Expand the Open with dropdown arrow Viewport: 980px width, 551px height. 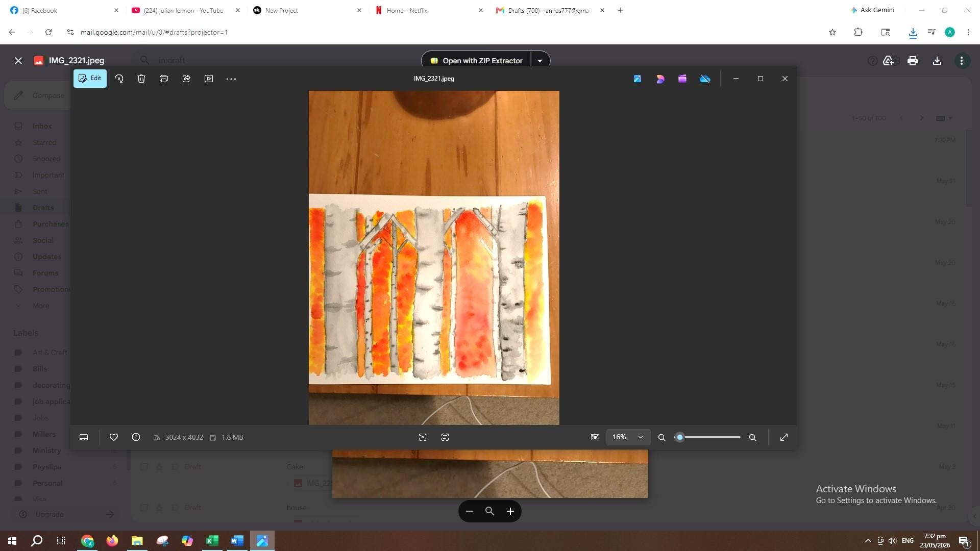(x=540, y=61)
